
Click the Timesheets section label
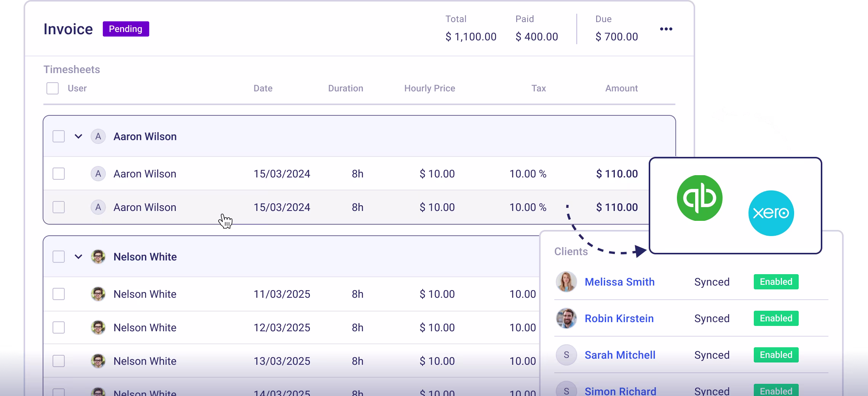pyautogui.click(x=72, y=69)
